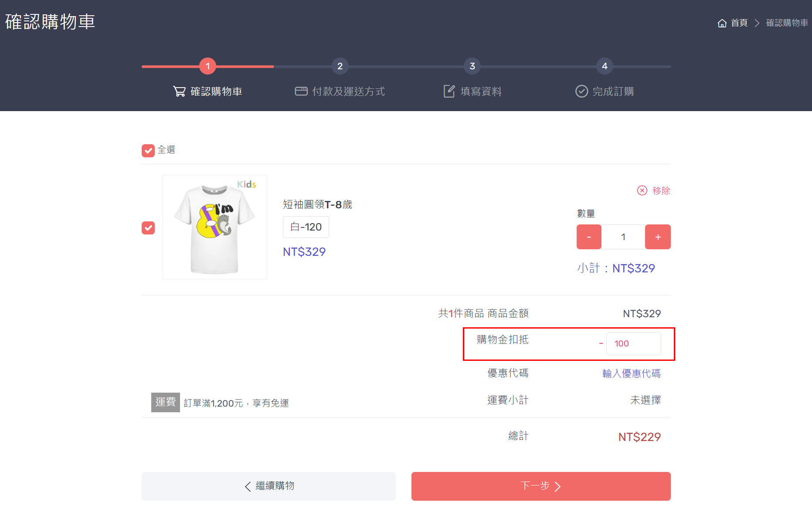Open the 首頁 breadcrumb link
The image size is (812, 509).
pos(739,23)
